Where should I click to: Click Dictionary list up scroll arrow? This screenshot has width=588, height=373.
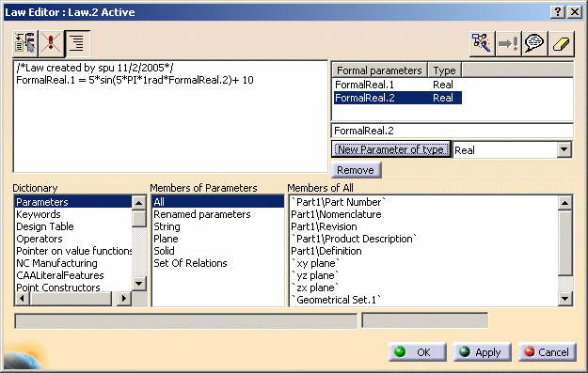[x=139, y=203]
